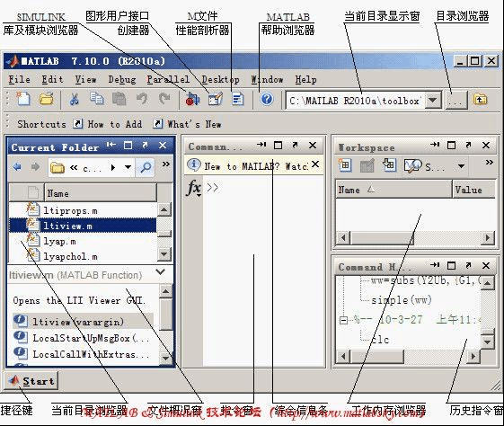Open the Profiler toolbar icon
This screenshot has height=426, width=504.
click(x=237, y=100)
